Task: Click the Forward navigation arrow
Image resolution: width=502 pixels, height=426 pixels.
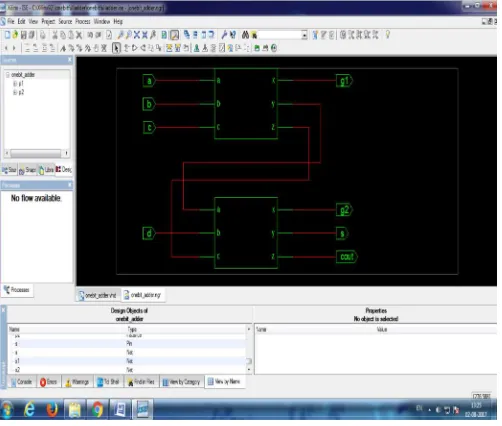Action: coord(14,48)
